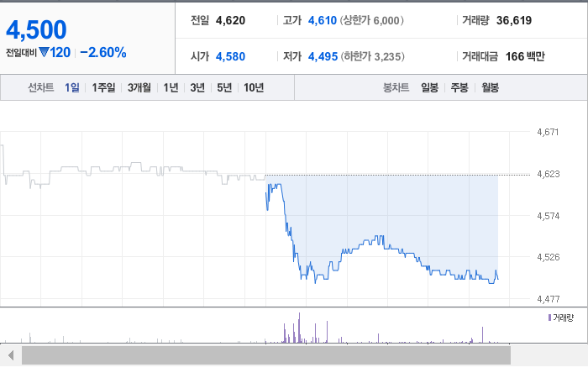The image size is (588, 378).
Task: Select the 1일 line chart tab
Action: tap(72, 87)
